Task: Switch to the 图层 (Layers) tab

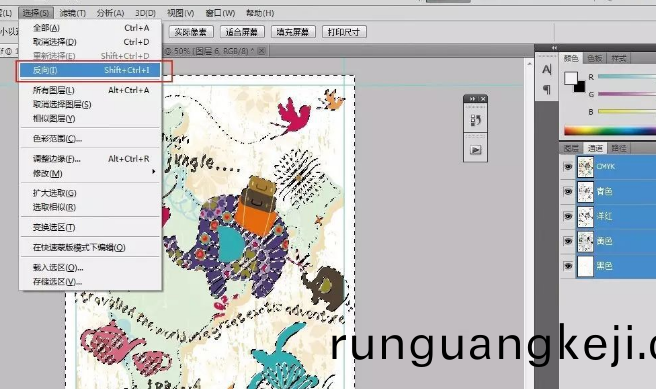Action: (571, 148)
